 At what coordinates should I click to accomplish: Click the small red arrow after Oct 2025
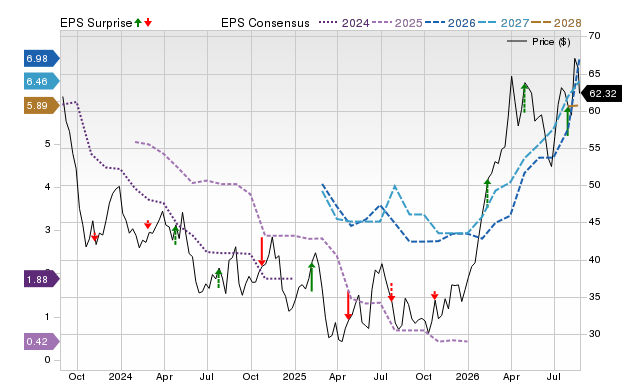(x=435, y=295)
